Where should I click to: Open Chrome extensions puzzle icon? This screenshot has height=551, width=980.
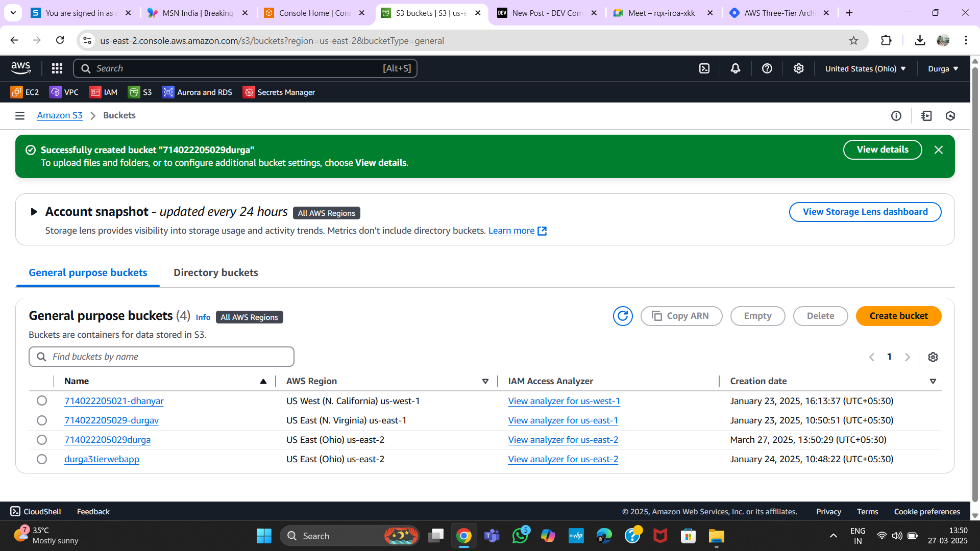pyautogui.click(x=886, y=40)
